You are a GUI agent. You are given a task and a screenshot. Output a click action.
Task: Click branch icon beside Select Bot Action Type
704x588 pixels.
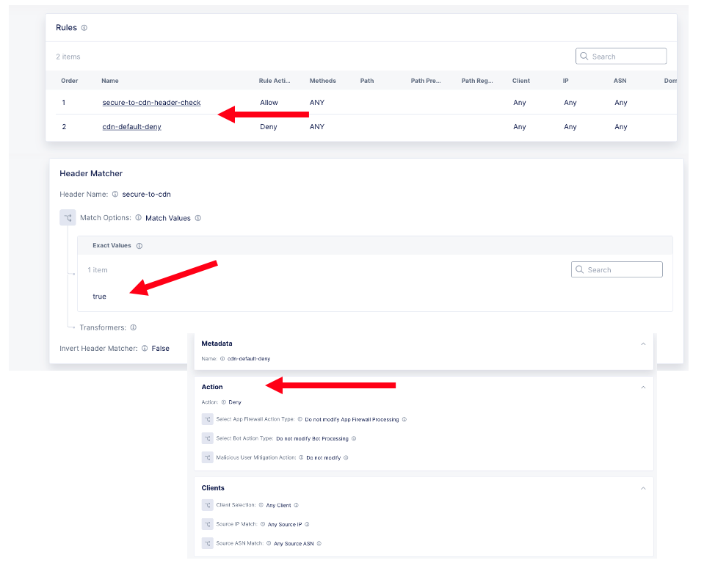coord(208,438)
